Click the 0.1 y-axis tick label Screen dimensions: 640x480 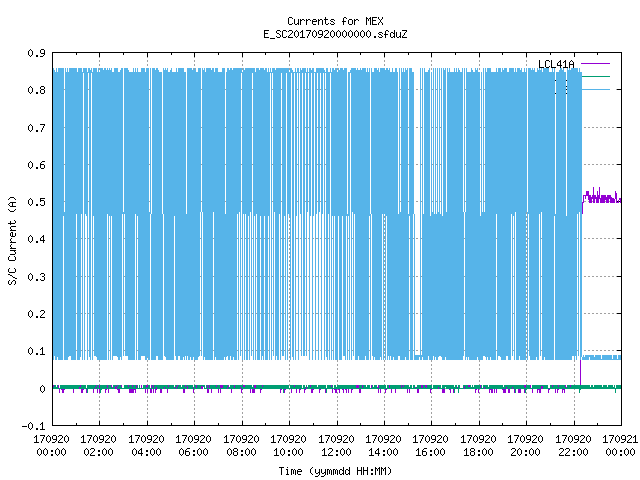tap(36, 351)
